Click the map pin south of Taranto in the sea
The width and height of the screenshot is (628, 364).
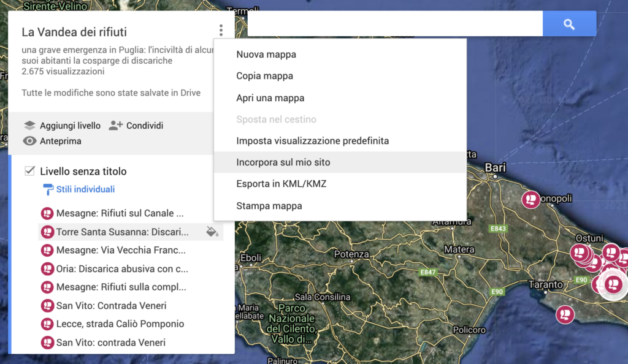coord(565,314)
